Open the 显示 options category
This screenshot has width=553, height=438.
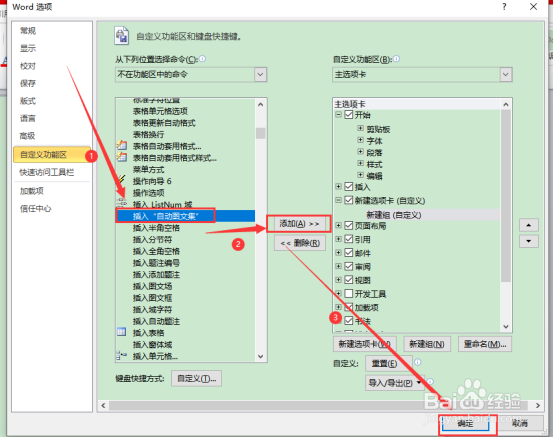click(x=28, y=48)
